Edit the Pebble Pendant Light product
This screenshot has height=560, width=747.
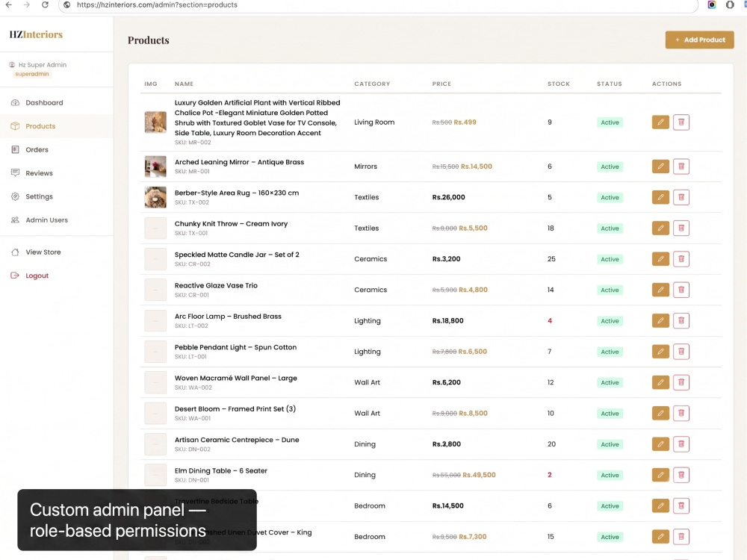660,352
